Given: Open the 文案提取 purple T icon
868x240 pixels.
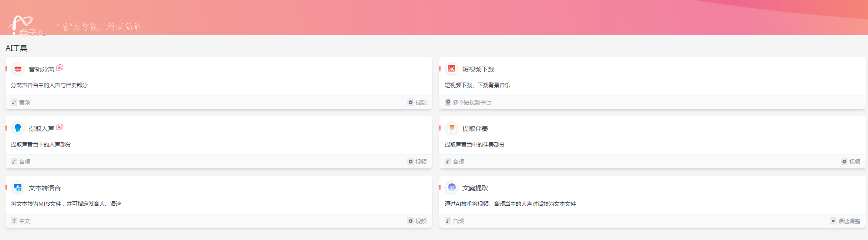Looking at the screenshot, I should 452,188.
